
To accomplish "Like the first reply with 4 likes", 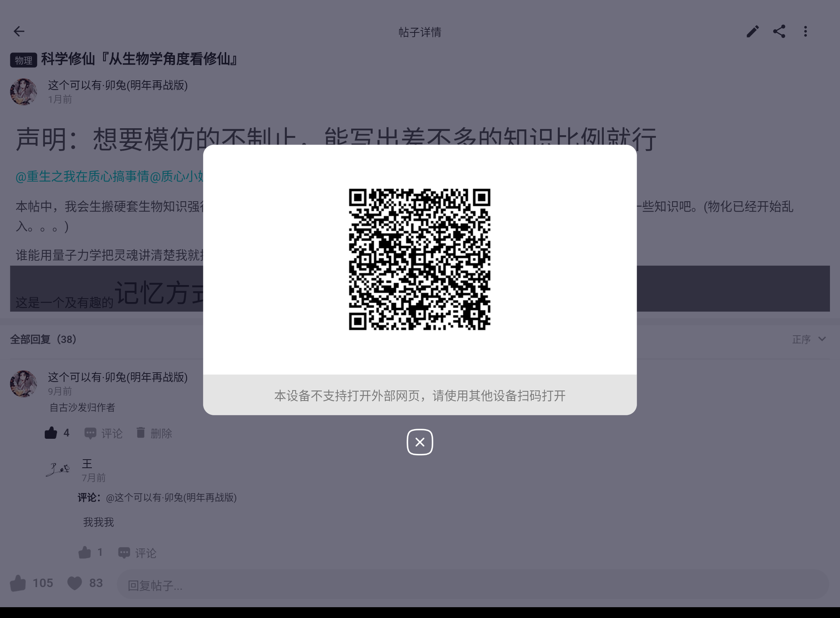I will [x=51, y=433].
